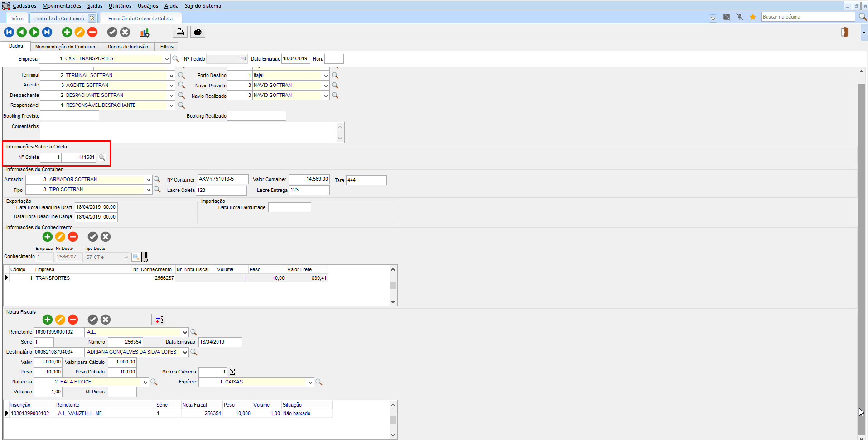Screen dimensions: 868x440
Task: Click the favorites star icon
Action: [x=753, y=17]
